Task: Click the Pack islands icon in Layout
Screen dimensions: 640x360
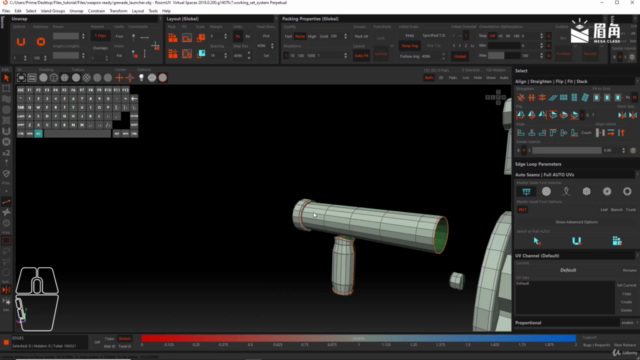Action: [x=173, y=38]
